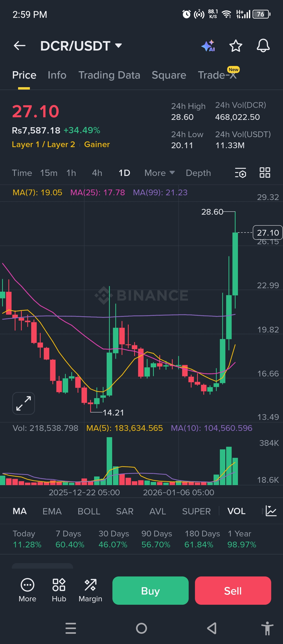Toggle the VOL sub-indicator
Image resolution: width=283 pixels, height=644 pixels.
(x=236, y=511)
